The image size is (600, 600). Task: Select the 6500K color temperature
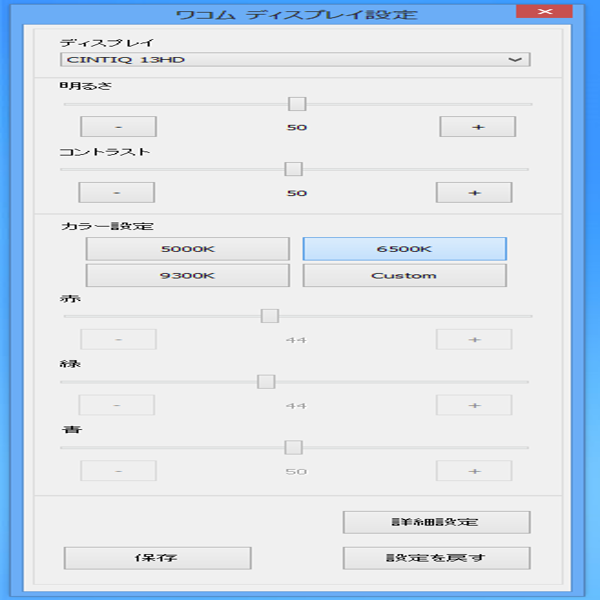click(404, 249)
